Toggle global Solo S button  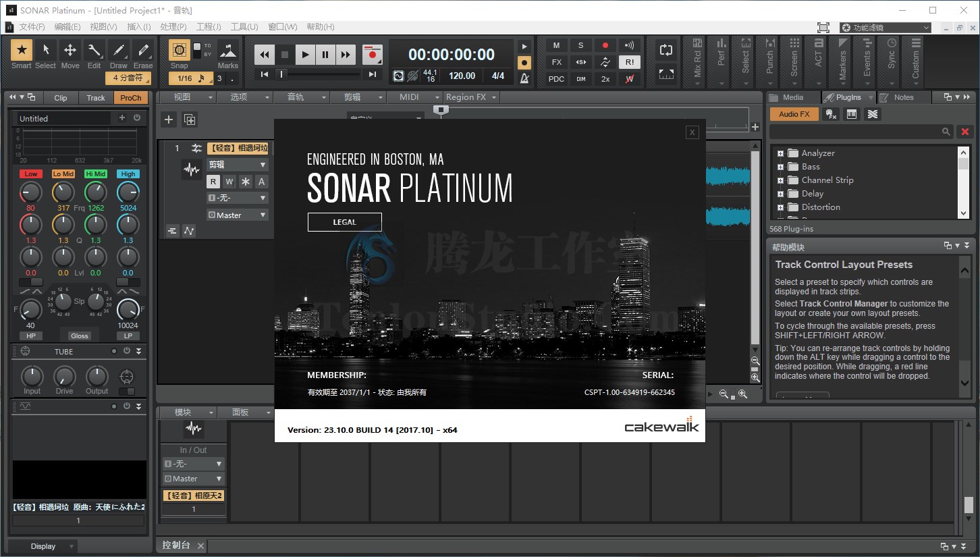pyautogui.click(x=580, y=45)
